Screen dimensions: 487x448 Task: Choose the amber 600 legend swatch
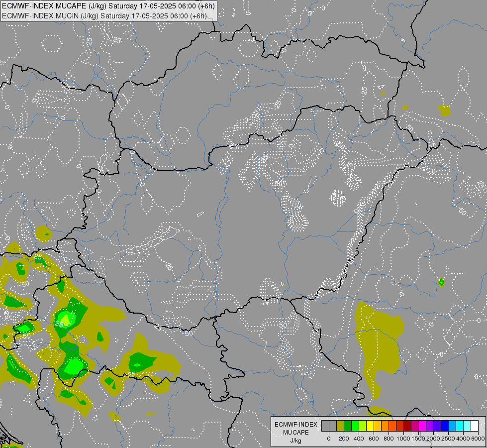(x=378, y=426)
